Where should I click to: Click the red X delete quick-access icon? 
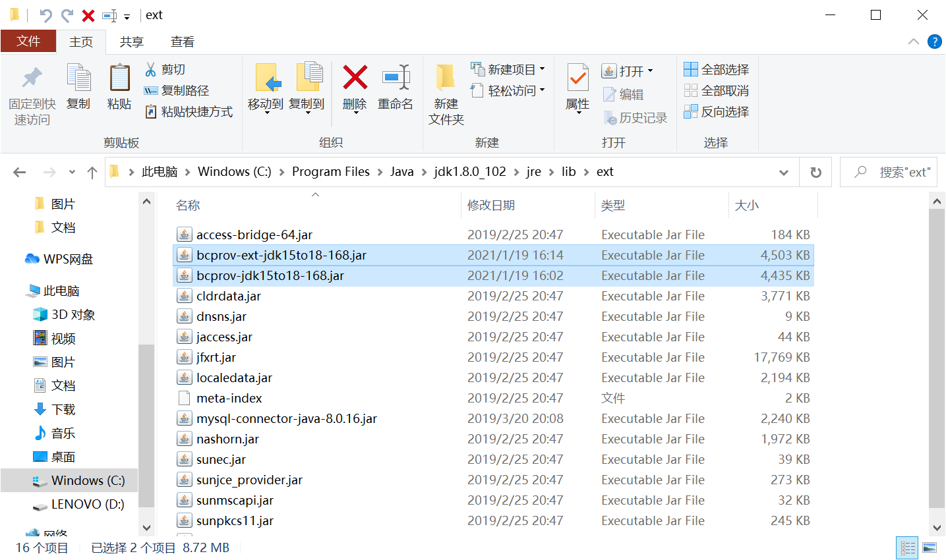[x=88, y=15]
